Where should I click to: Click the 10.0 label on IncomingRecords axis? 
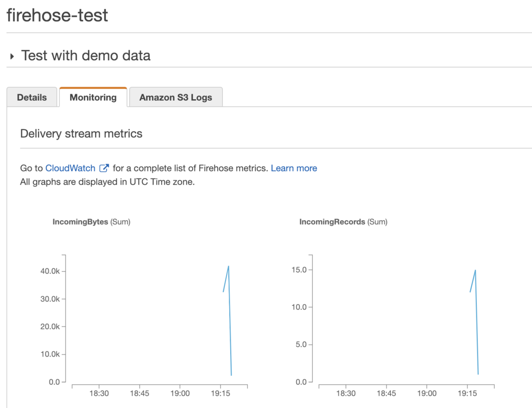click(299, 307)
